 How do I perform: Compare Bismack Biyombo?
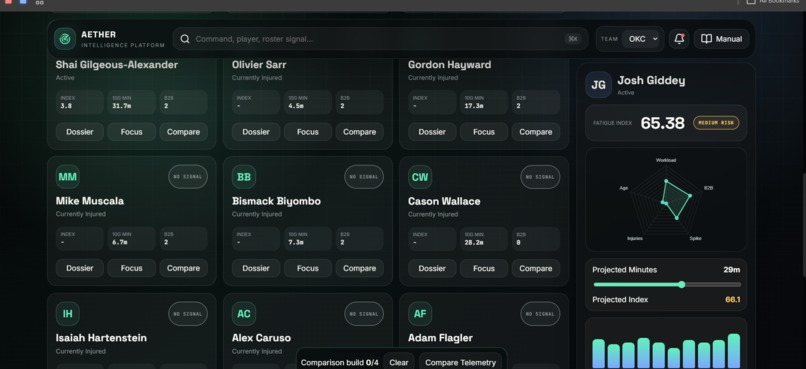360,268
